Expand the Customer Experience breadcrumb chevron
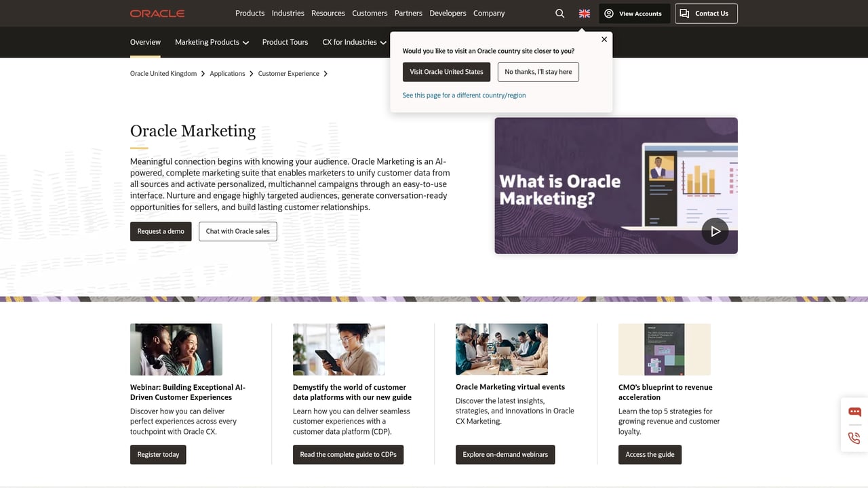Image resolution: width=868 pixels, height=488 pixels. pyautogui.click(x=325, y=73)
